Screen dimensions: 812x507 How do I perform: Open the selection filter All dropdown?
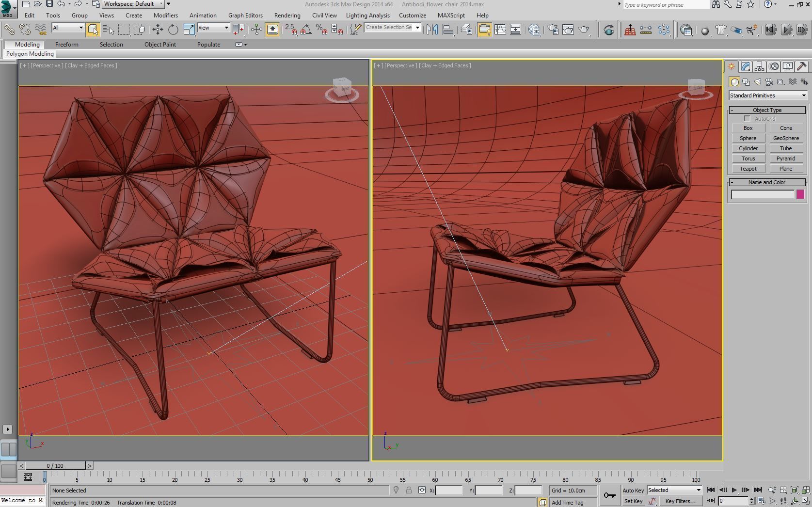click(x=68, y=28)
